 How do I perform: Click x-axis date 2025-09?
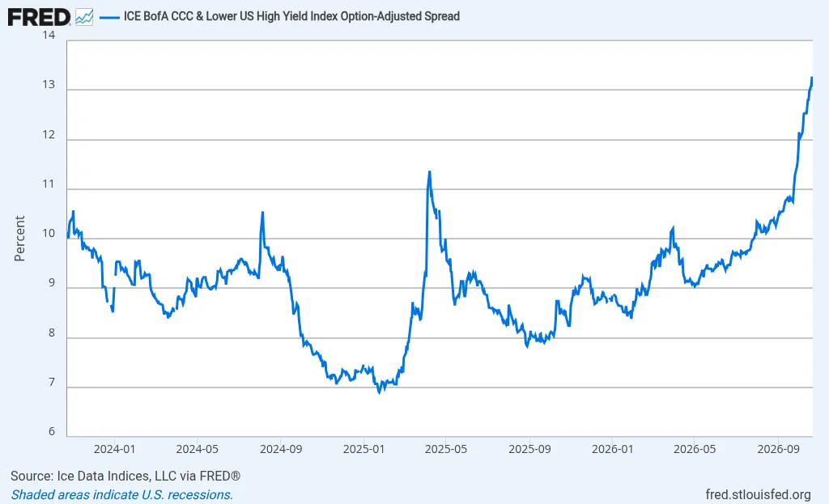tap(529, 450)
